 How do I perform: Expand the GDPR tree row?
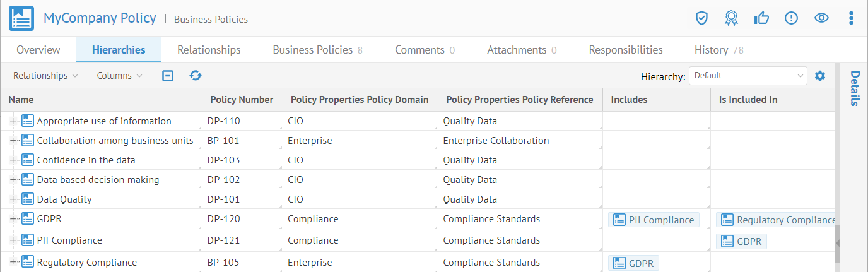tap(13, 219)
